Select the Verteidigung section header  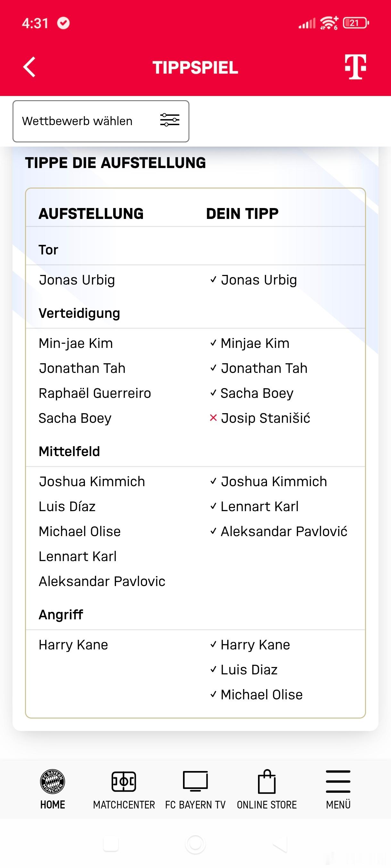point(79,313)
